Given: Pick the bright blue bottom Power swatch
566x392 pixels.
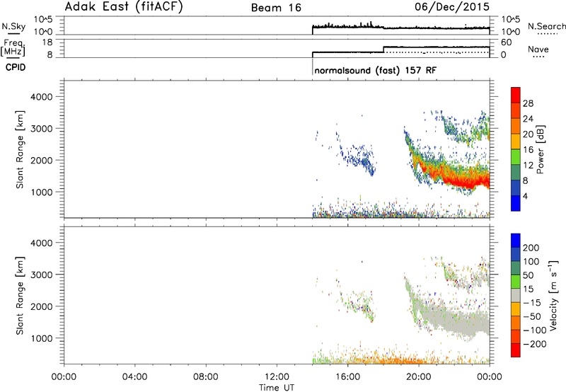Looking at the screenshot, I should pyautogui.click(x=516, y=203).
